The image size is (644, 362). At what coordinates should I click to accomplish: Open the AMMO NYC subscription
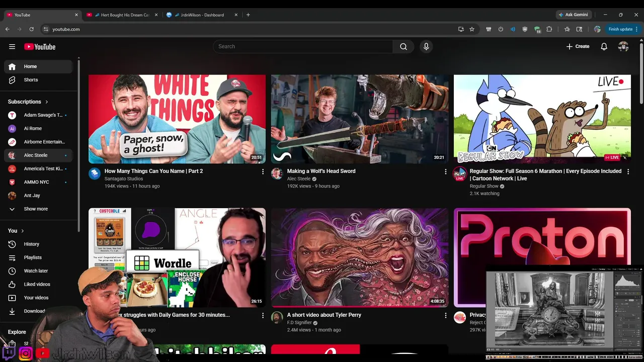[x=38, y=182]
